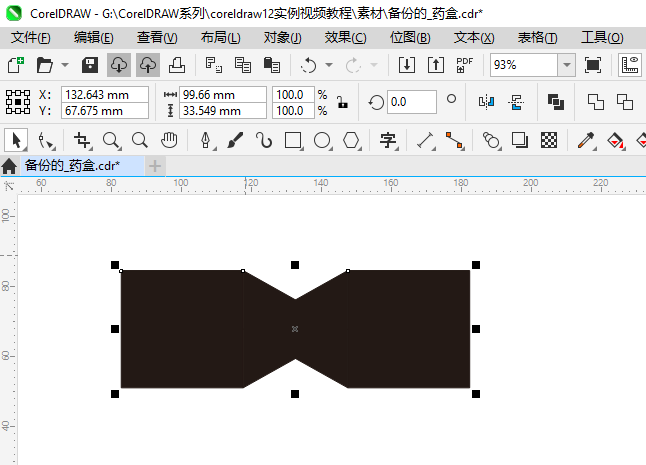Select the Rectangle tool
Viewport: 646px width, 465px height.
click(293, 140)
